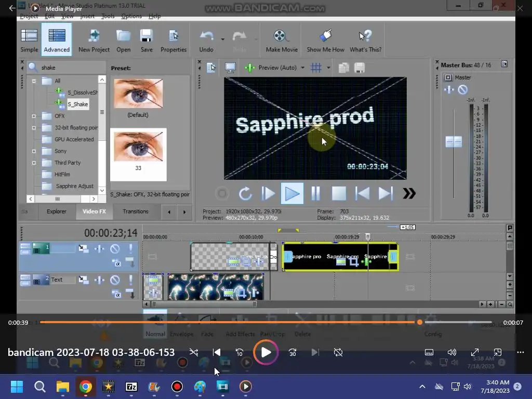Activate What's This help
Screen dimensions: 532x399
click(x=365, y=40)
